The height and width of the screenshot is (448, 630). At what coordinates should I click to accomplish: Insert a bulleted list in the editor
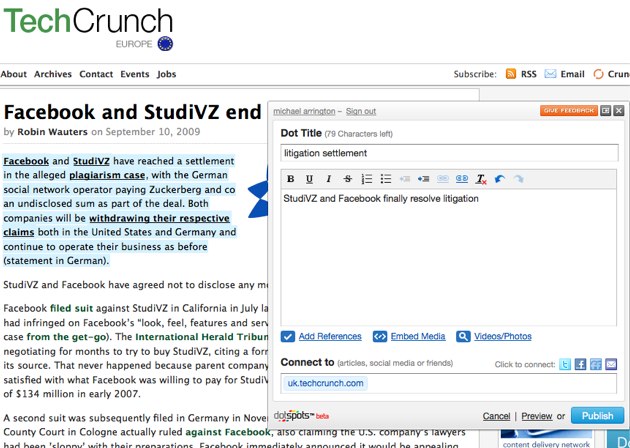pyautogui.click(x=386, y=179)
